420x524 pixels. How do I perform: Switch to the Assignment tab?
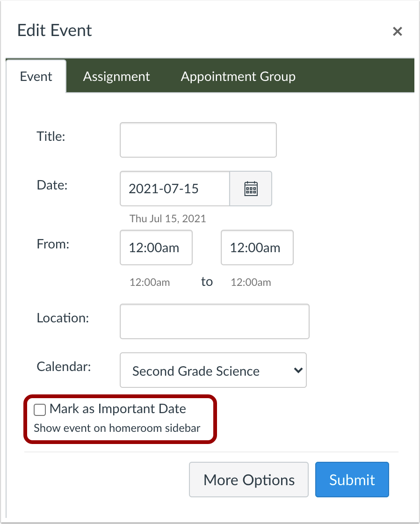[116, 77]
